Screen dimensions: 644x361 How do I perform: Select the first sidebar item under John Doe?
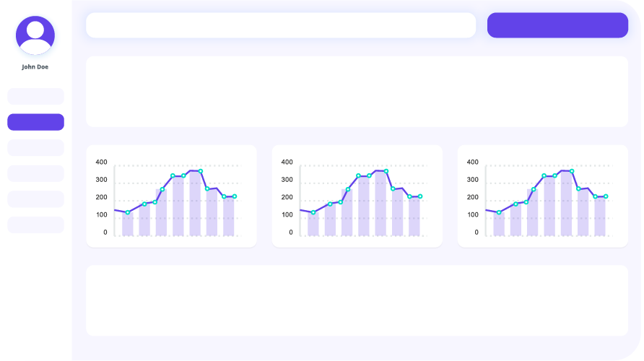[35, 96]
